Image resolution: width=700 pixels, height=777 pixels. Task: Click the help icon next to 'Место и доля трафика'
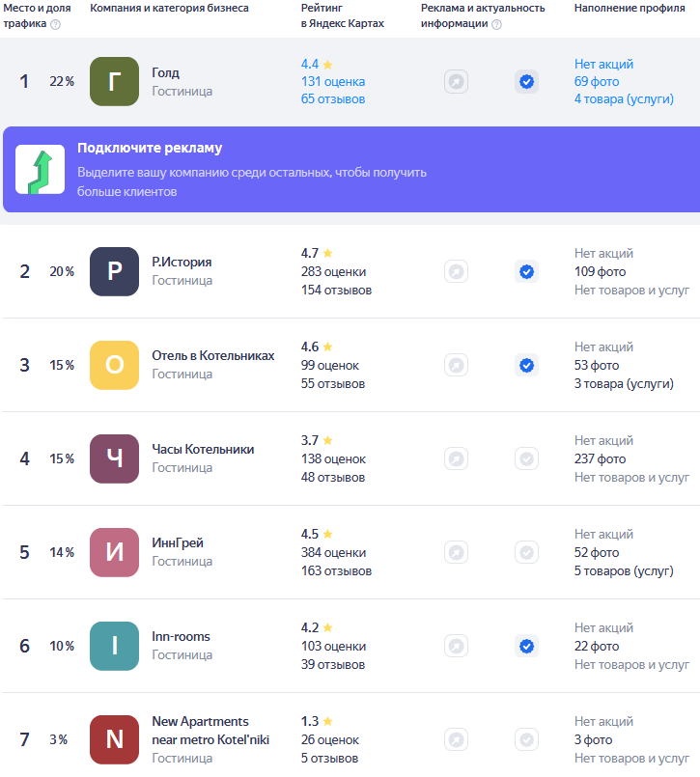[x=56, y=24]
